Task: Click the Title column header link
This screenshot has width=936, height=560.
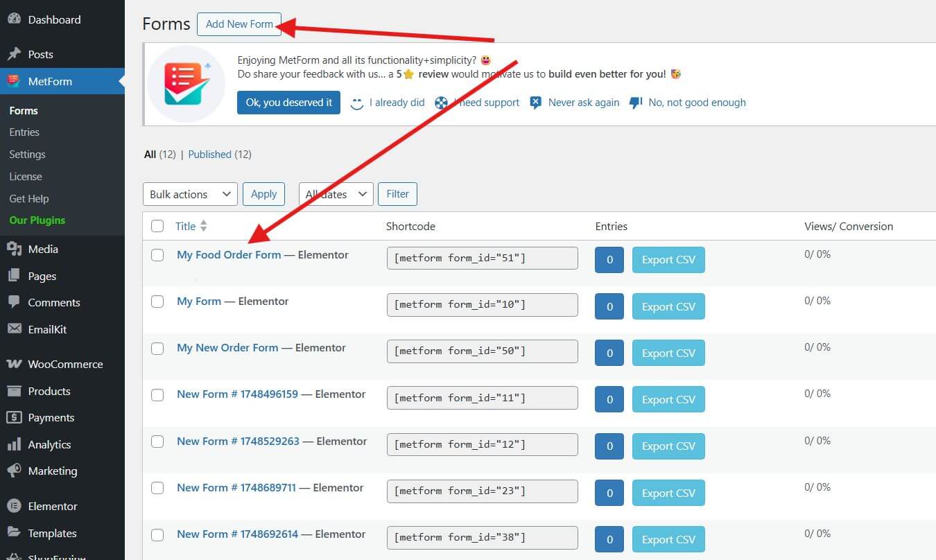Action: pos(186,226)
